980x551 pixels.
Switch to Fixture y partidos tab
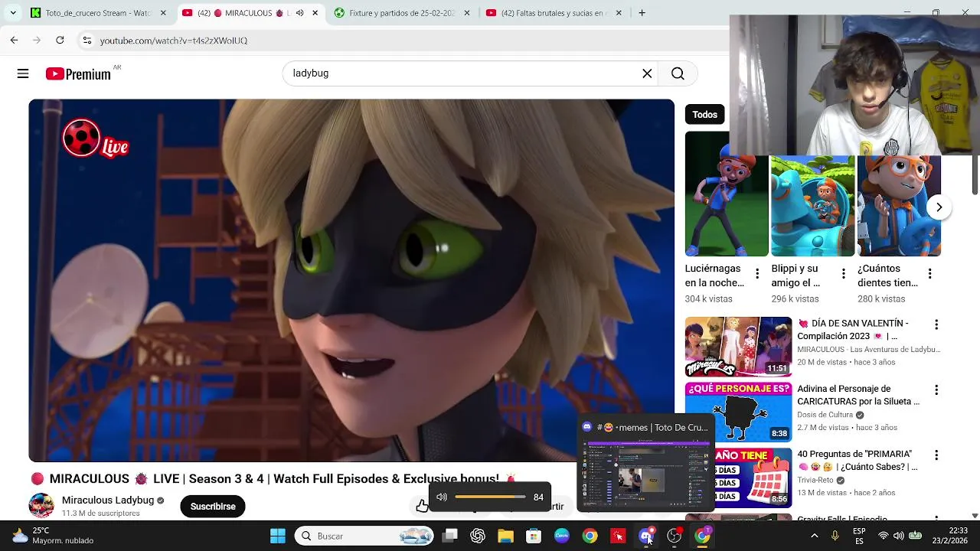(x=401, y=13)
